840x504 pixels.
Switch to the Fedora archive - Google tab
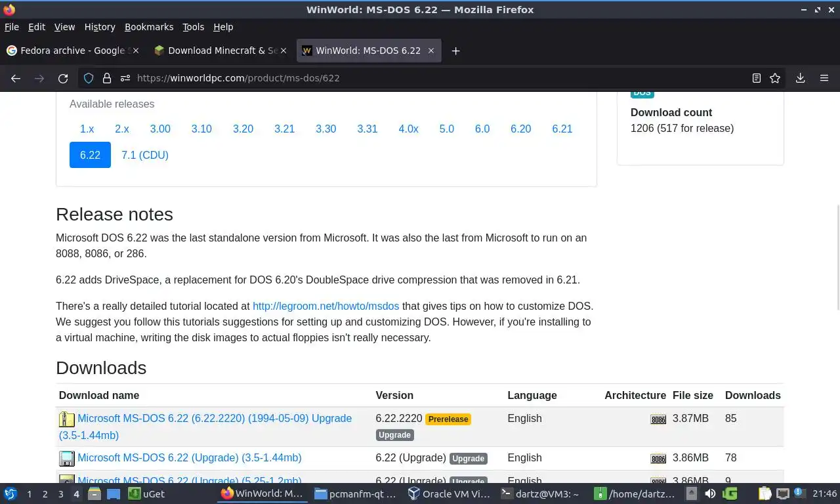pos(72,51)
